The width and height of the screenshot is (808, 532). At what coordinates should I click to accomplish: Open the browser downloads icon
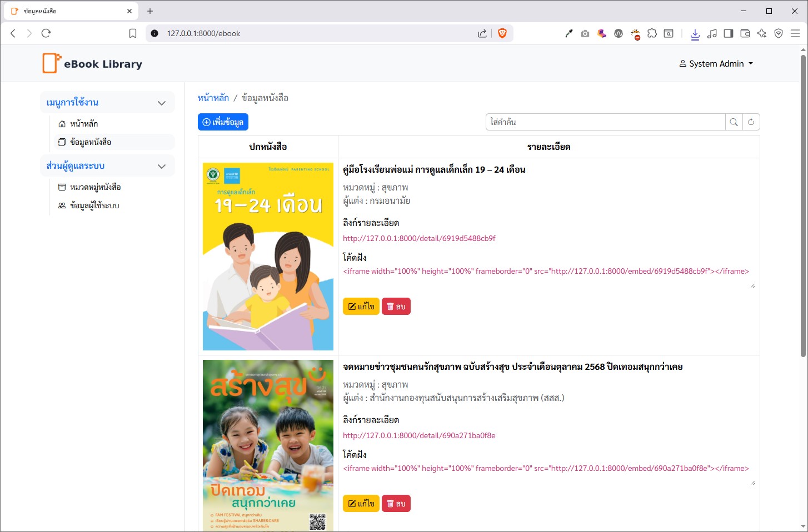coord(695,34)
